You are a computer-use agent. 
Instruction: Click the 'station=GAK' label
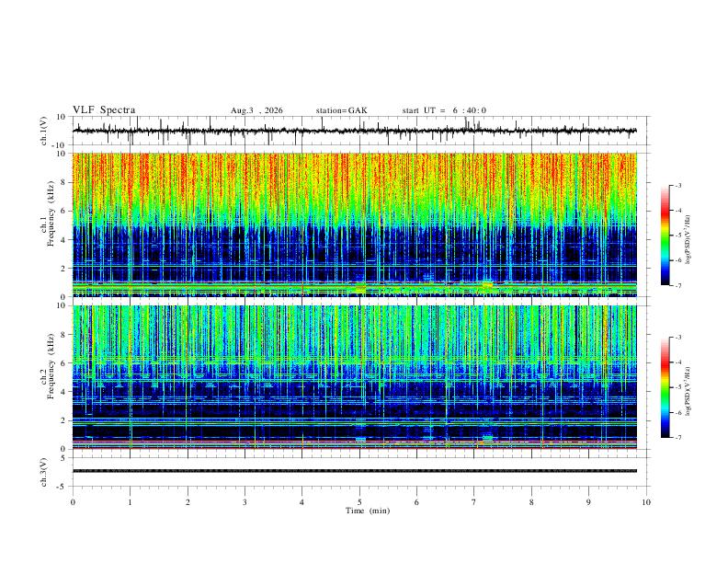pyautogui.click(x=341, y=110)
